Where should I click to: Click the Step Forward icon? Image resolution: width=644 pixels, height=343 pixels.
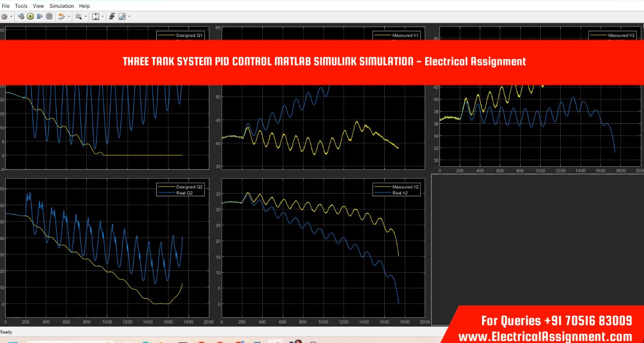40,16
